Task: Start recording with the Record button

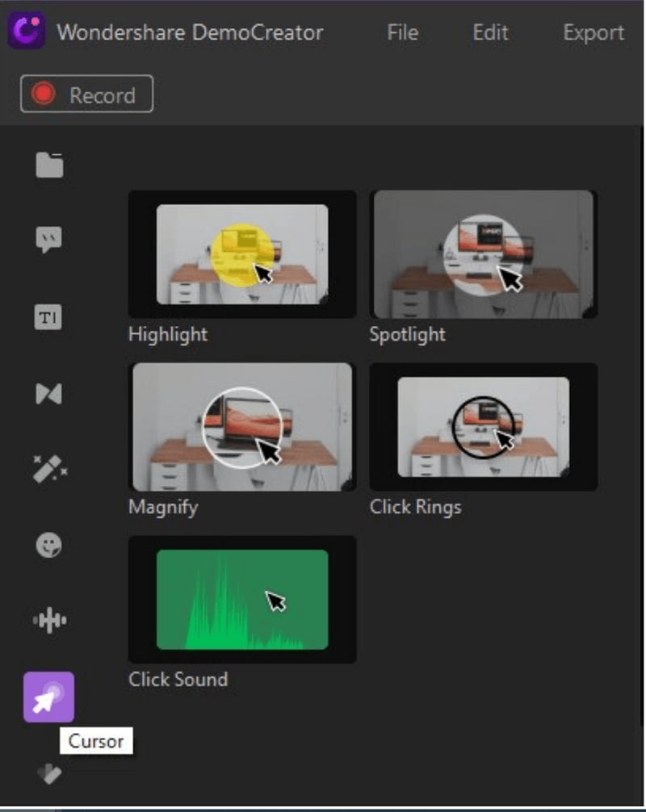Action: 86,94
